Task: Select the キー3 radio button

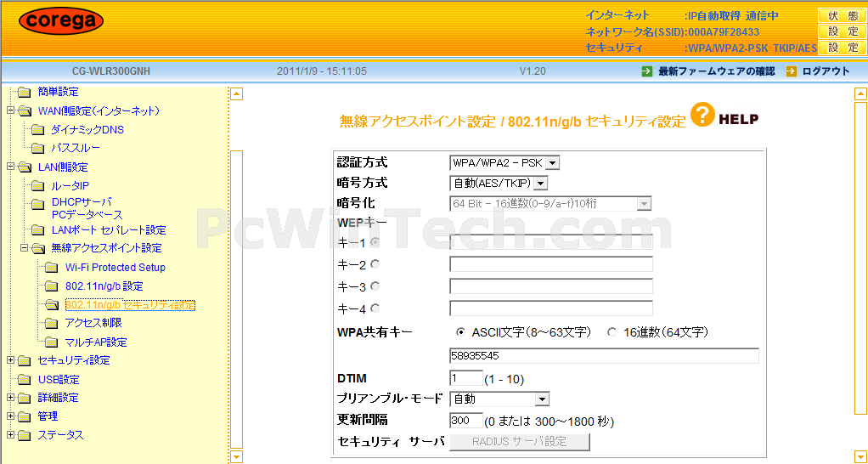Action: pos(375,286)
